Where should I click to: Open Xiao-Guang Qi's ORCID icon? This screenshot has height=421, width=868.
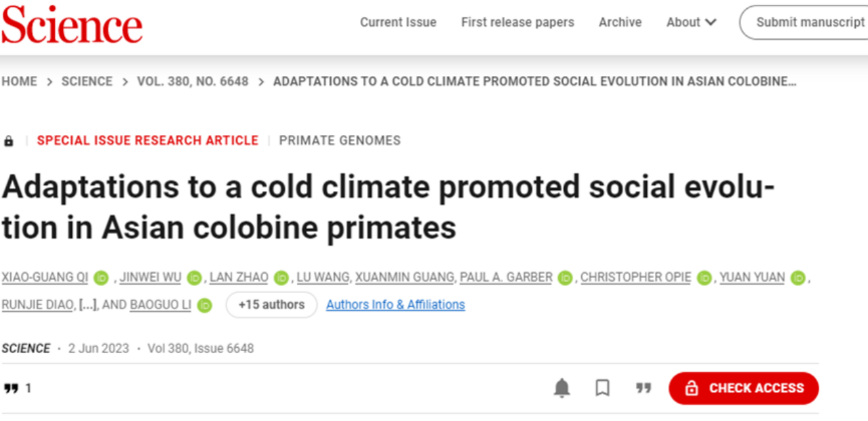click(101, 278)
